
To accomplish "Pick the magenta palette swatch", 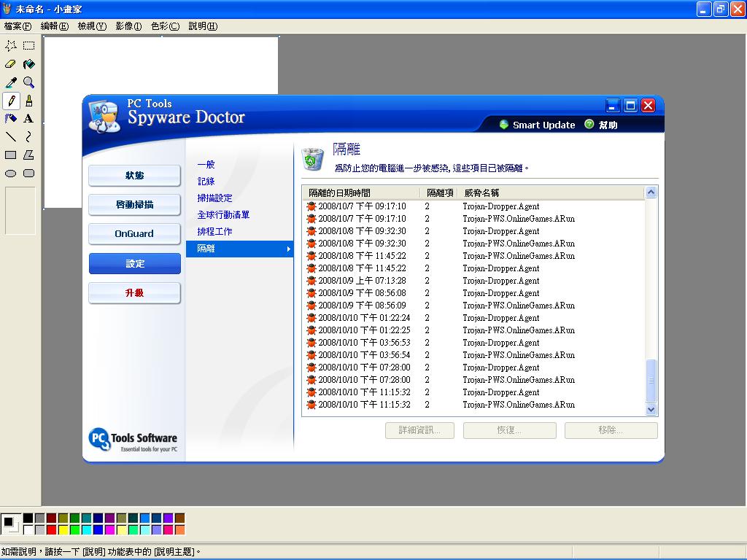I will [x=109, y=529].
